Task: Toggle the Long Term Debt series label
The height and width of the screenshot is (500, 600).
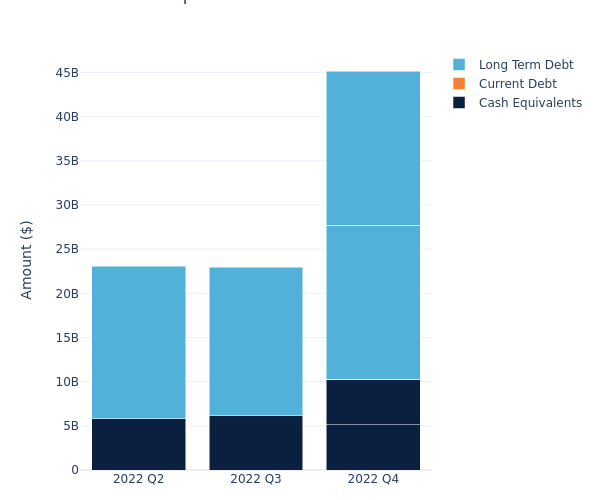Action: tap(526, 65)
